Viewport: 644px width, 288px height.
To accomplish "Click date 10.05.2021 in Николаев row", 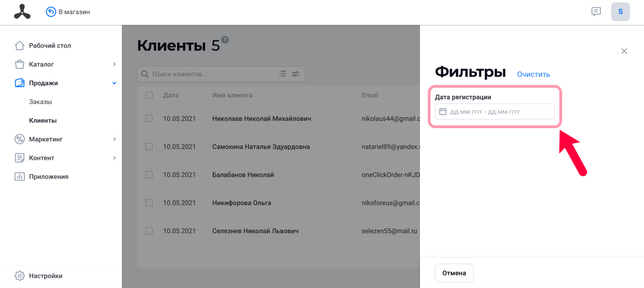I will (179, 119).
